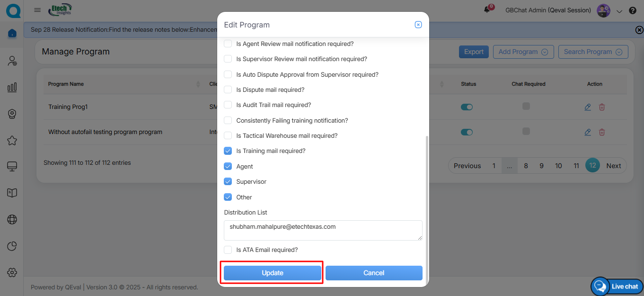Click the hamburger menu icon
Viewport: 644px width, 296px height.
pos(37,10)
